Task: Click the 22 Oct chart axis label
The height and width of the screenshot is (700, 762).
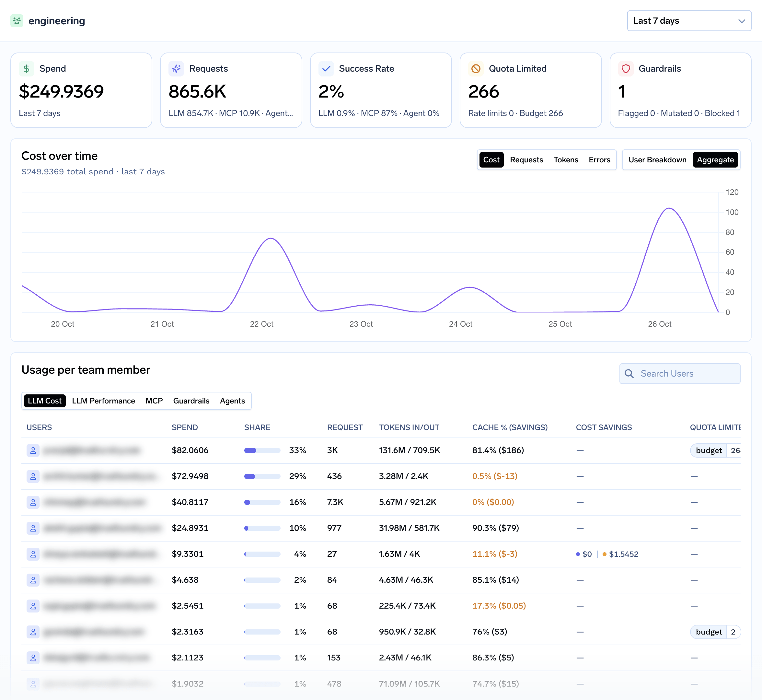Action: pos(261,324)
